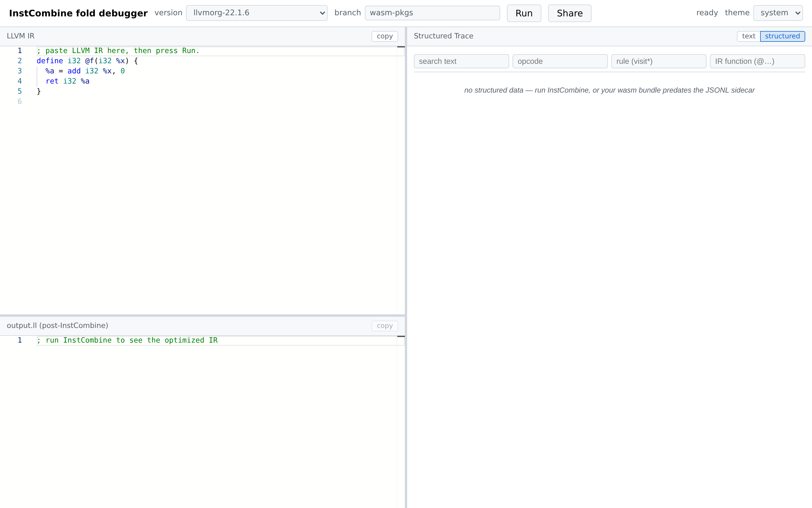
Task: Copy the LLVM IR editor contents
Action: point(385,36)
